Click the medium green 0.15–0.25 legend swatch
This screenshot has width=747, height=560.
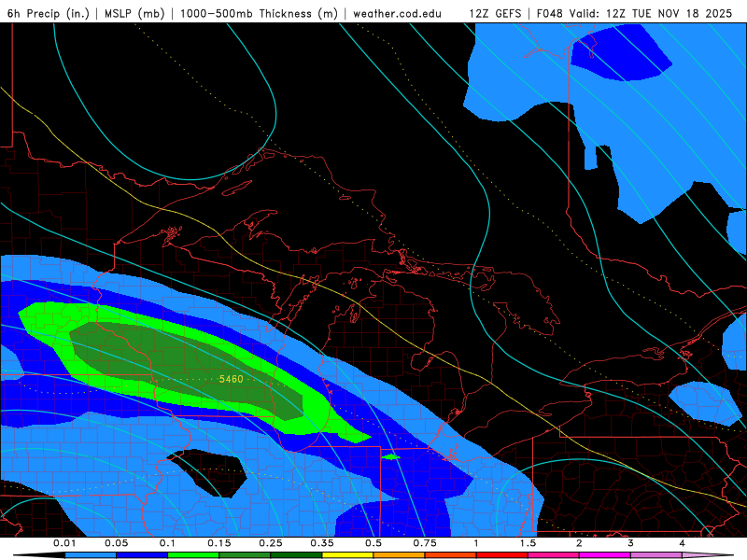point(245,555)
